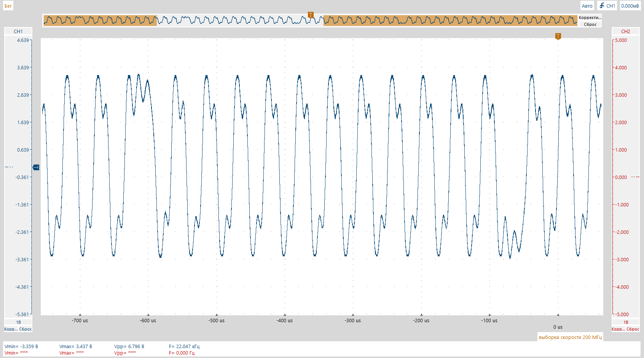The height and width of the screenshot is (358, 644).
Task: Click the -5.361 value on CH1 axis
Action: click(x=22, y=314)
